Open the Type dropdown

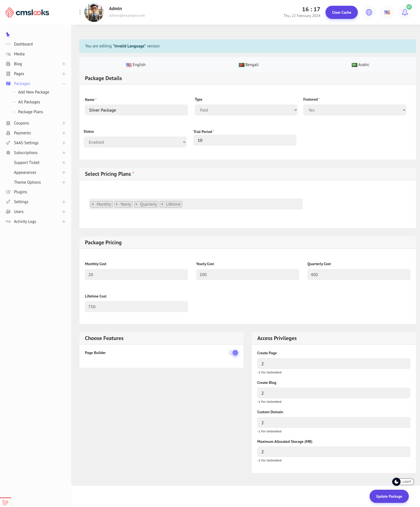tap(246, 110)
